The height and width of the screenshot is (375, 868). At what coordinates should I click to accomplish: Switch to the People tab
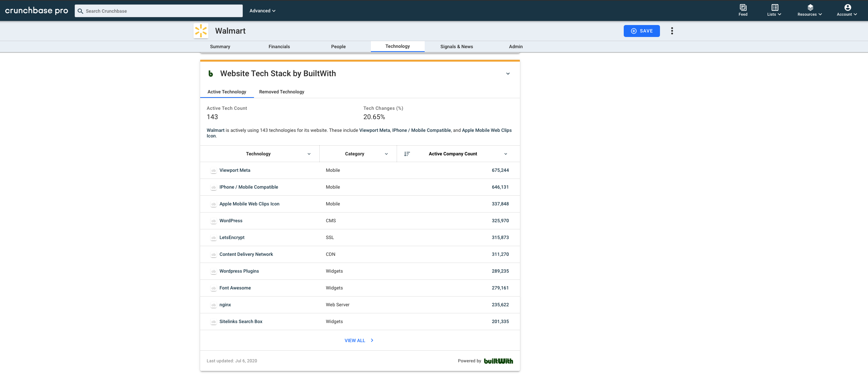338,47
